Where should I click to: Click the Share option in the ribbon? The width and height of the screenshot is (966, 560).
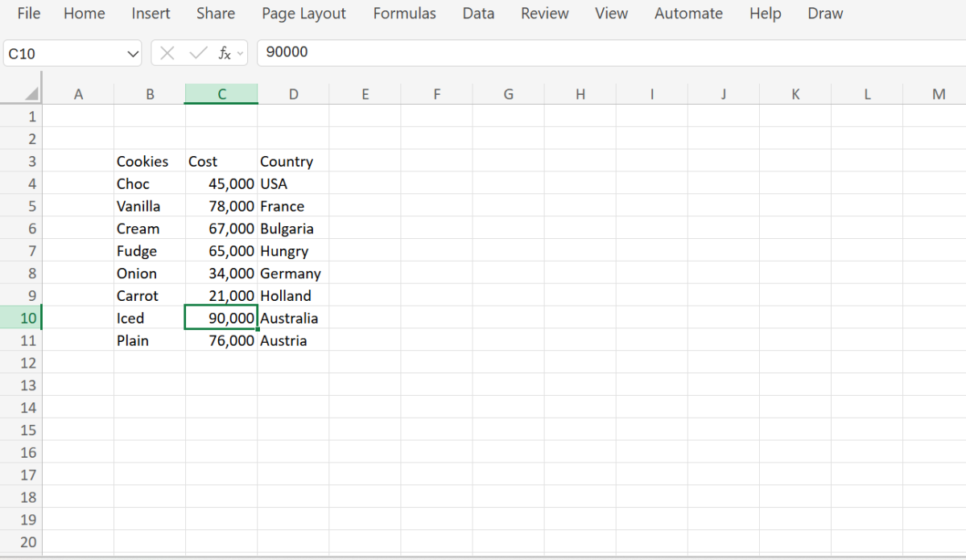pos(215,13)
